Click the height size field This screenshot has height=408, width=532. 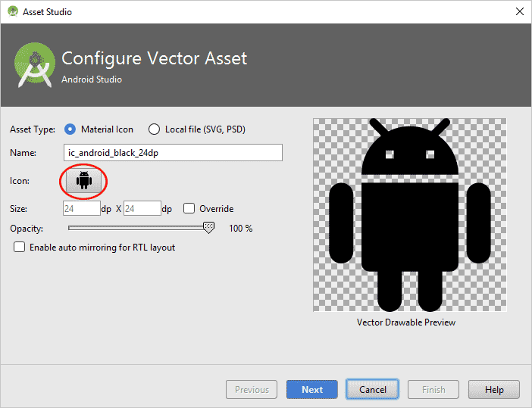142,208
